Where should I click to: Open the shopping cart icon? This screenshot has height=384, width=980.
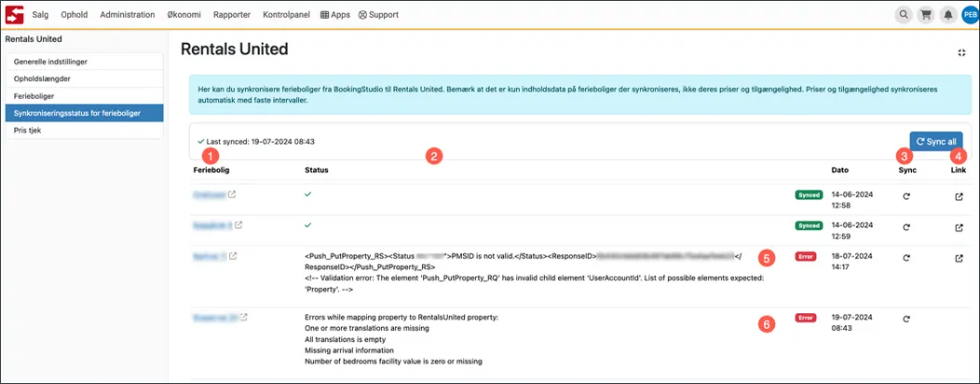[926, 15]
